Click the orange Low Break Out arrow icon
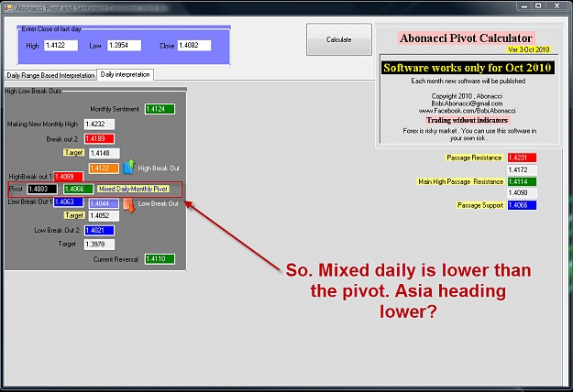The image size is (573, 392). click(129, 205)
